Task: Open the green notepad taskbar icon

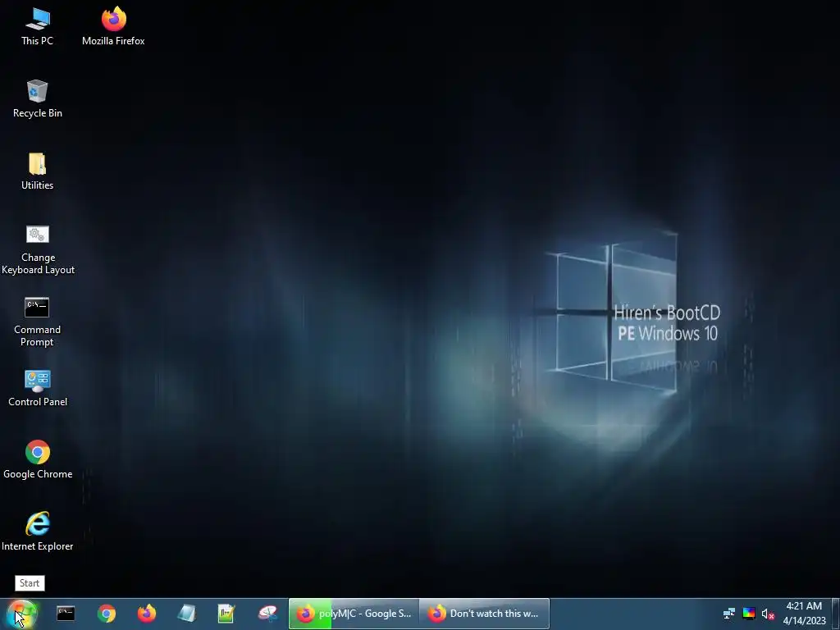Action: point(226,614)
